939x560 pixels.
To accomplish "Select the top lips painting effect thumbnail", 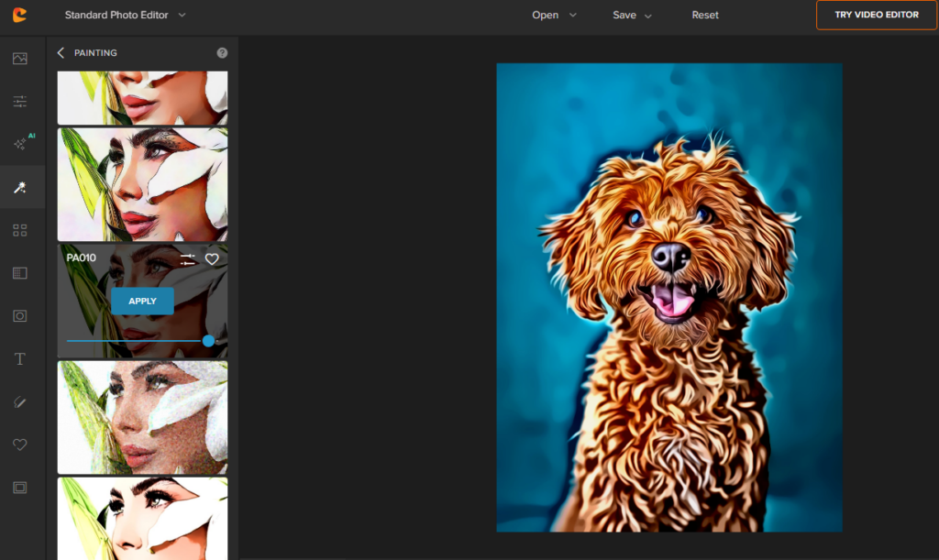I will click(142, 97).
